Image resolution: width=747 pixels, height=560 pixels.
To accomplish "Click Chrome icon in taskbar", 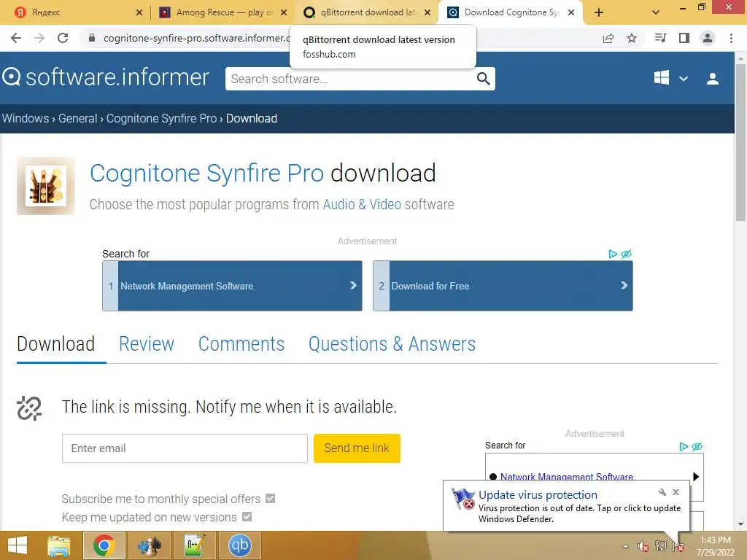I will coord(104,545).
